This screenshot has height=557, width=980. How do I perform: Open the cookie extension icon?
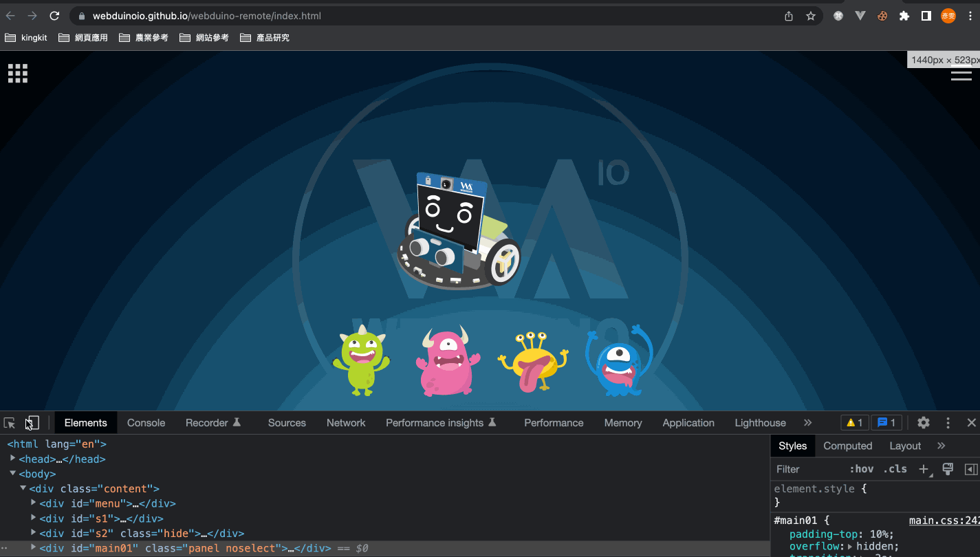[882, 16]
